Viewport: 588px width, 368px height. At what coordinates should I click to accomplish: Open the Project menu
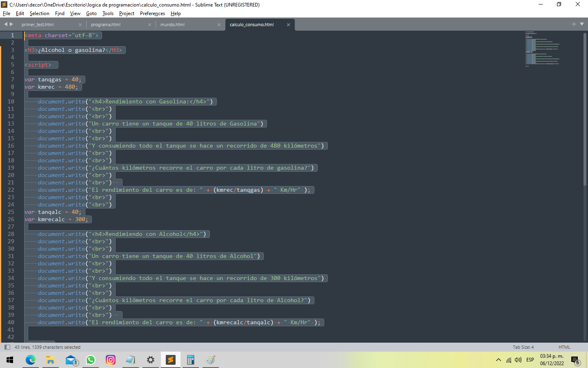coord(127,13)
